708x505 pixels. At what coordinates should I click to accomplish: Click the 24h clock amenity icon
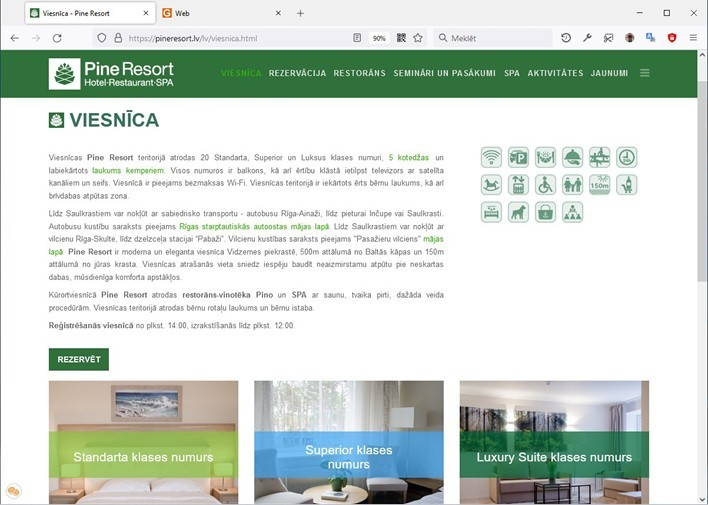pyautogui.click(x=627, y=158)
